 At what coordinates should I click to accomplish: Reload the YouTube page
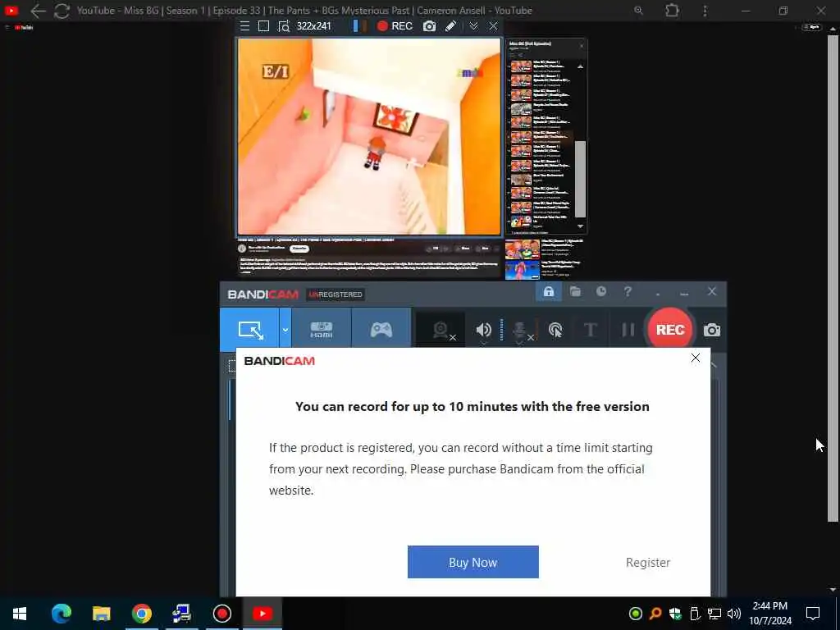pyautogui.click(x=62, y=11)
